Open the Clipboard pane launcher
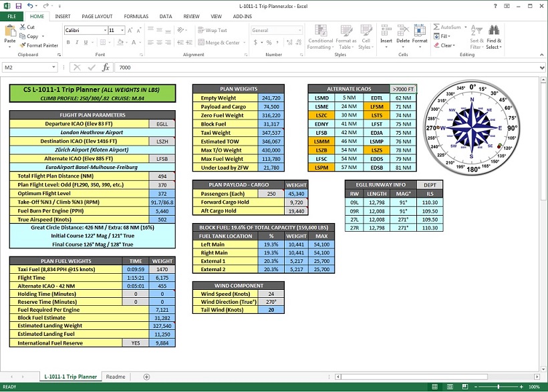 coord(59,55)
